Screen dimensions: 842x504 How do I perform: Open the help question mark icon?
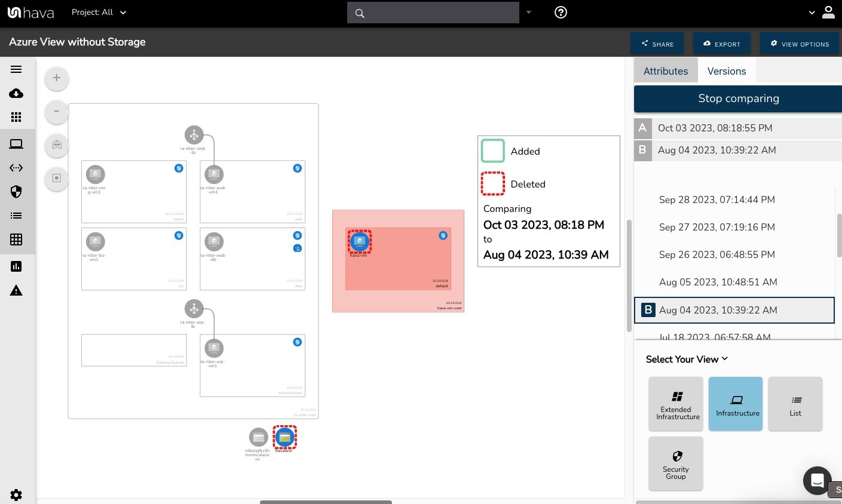point(561,13)
